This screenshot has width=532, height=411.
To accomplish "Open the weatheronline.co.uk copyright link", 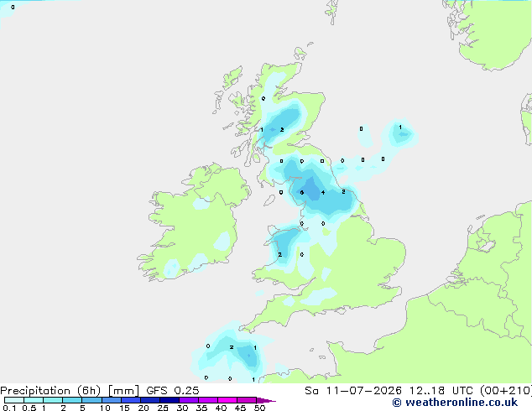I will pyautogui.click(x=455, y=403).
